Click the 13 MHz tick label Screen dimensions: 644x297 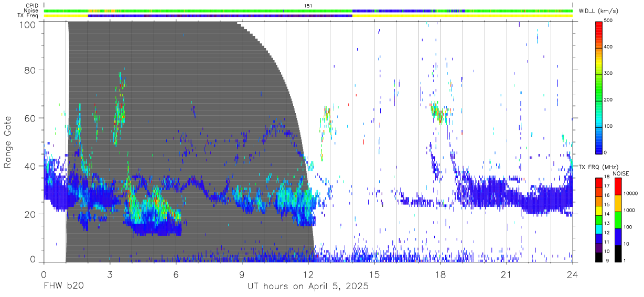click(x=607, y=223)
